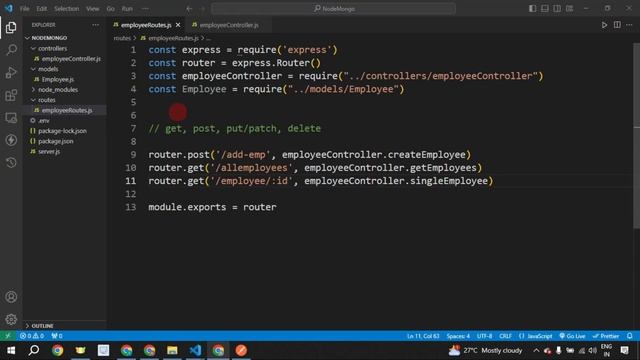This screenshot has height=360, width=640.
Task: Open the Search view in activity bar
Action: click(x=11, y=50)
